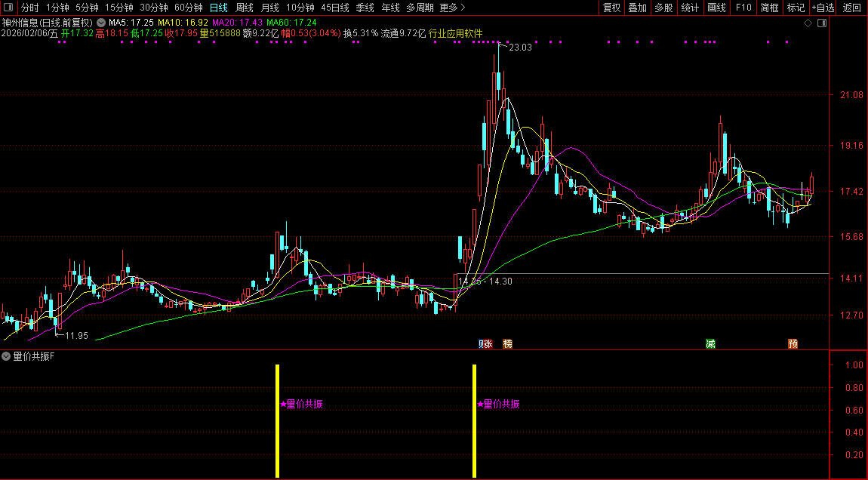Open the 多周期 multi-period view
Screen dimensions: 868x480
pos(420,8)
